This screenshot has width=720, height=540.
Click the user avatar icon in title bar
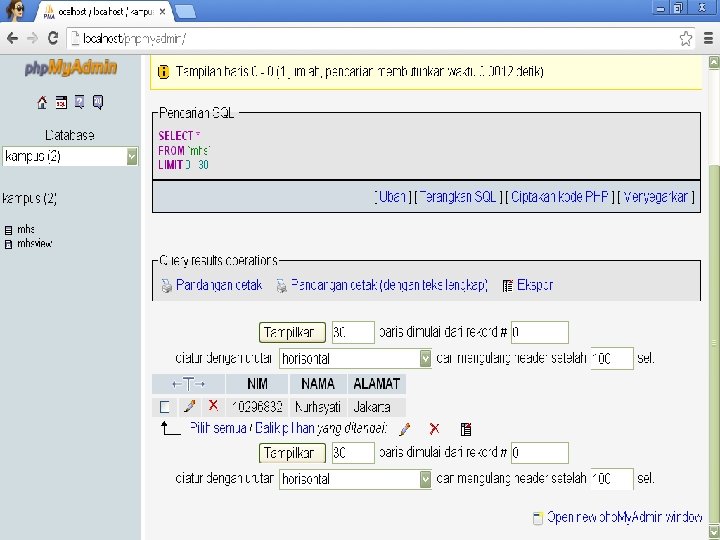tap(15, 10)
